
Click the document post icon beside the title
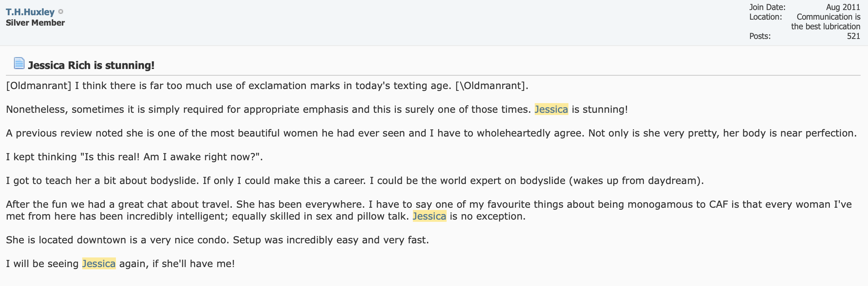click(x=19, y=63)
